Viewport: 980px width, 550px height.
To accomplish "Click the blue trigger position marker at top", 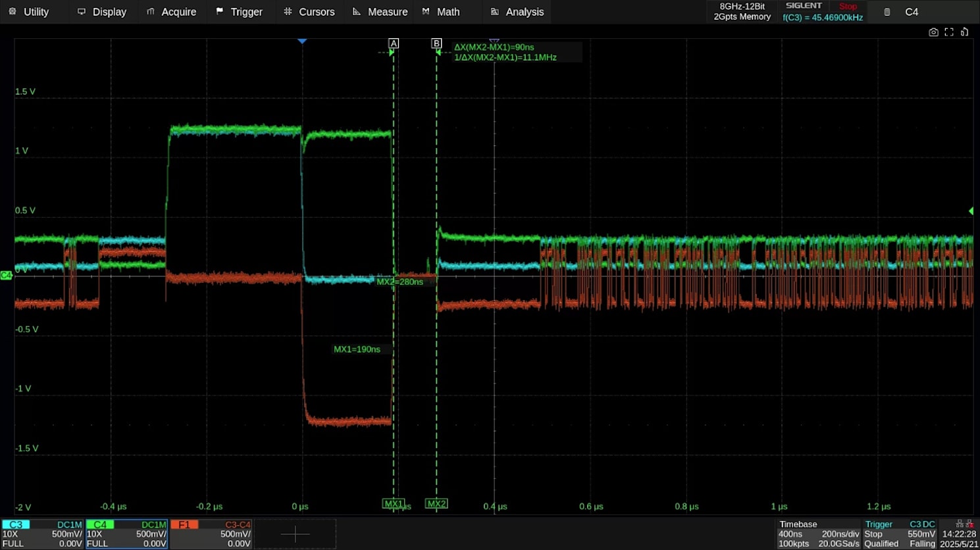I will (x=302, y=41).
